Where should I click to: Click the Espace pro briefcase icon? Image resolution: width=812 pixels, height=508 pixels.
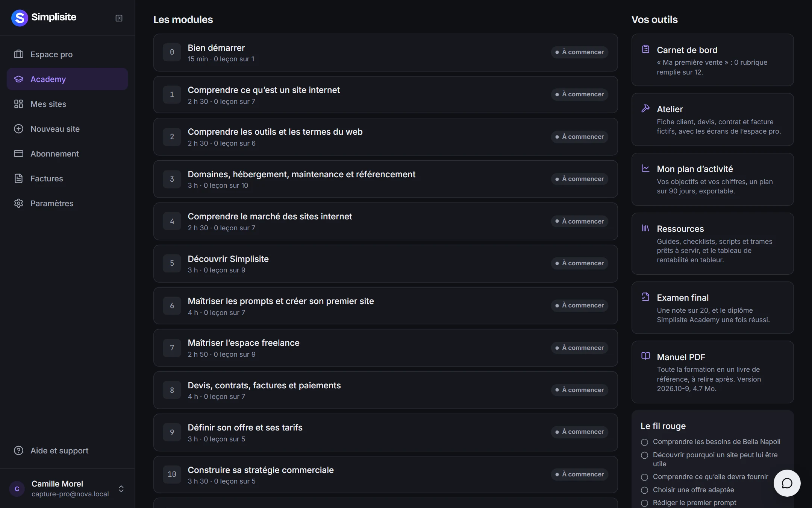(18, 54)
